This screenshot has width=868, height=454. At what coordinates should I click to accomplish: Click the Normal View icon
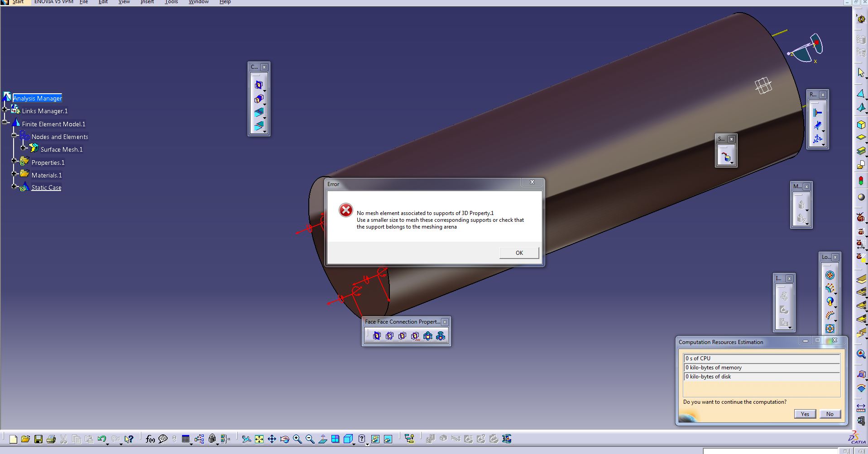[x=323, y=439]
